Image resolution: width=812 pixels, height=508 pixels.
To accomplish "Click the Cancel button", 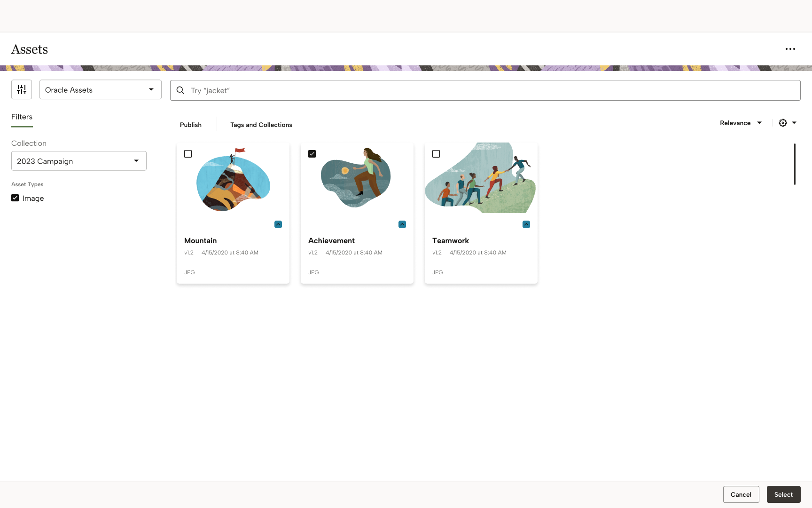I will click(x=741, y=494).
